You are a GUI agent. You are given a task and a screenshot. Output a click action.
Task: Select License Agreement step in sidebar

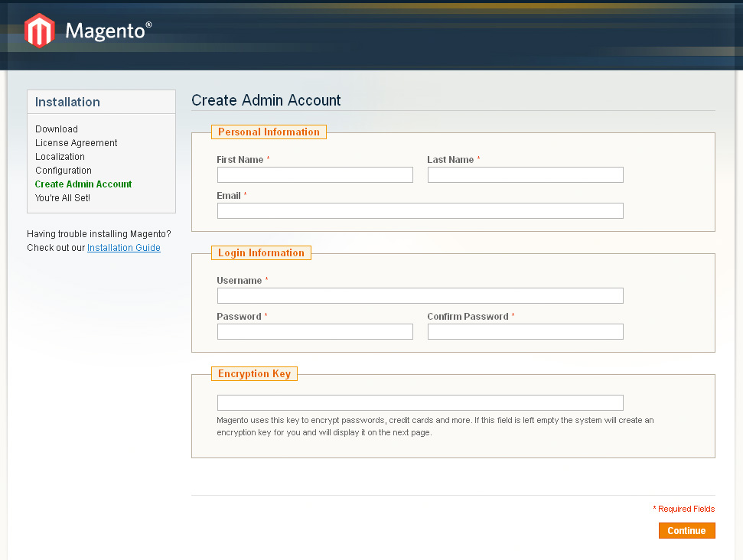pos(76,142)
